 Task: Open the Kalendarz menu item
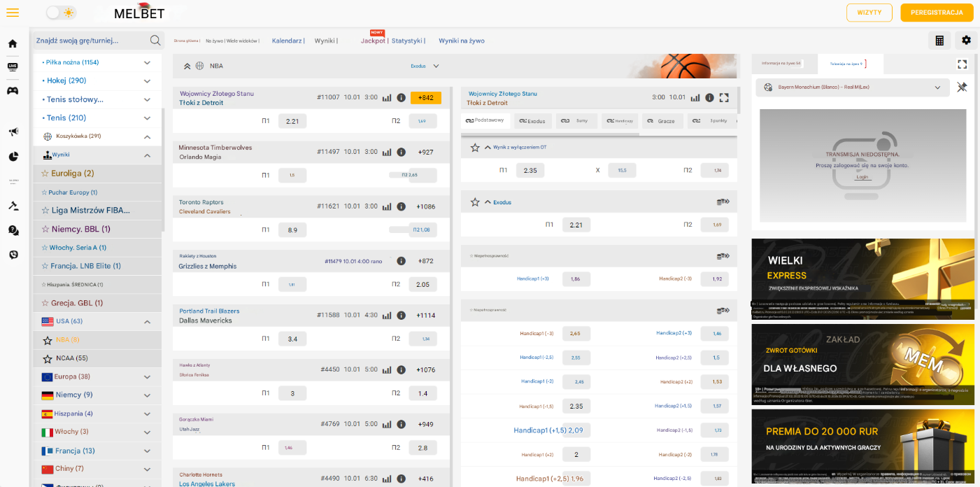pyautogui.click(x=288, y=41)
